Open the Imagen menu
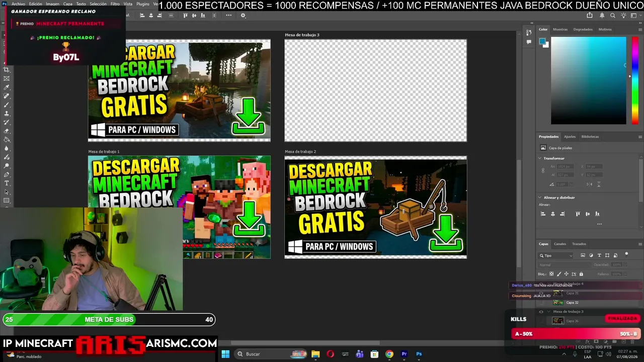The width and height of the screenshot is (644, 362). pyautogui.click(x=52, y=4)
